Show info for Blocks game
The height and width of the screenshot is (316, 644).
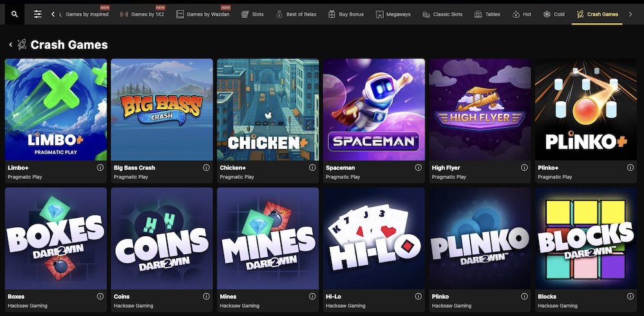[630, 296]
